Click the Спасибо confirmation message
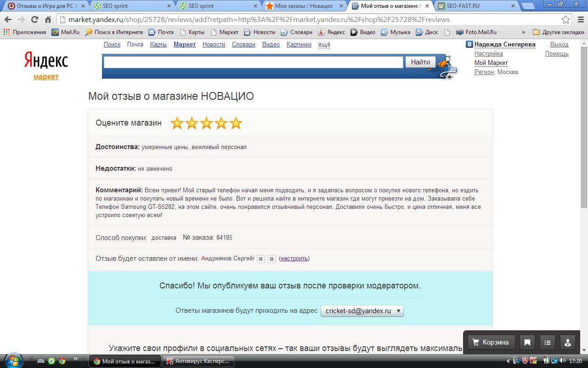 pos(290,286)
